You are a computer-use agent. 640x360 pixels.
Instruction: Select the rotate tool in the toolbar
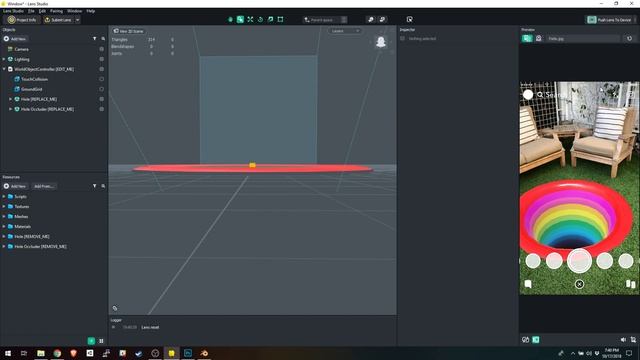[x=260, y=20]
